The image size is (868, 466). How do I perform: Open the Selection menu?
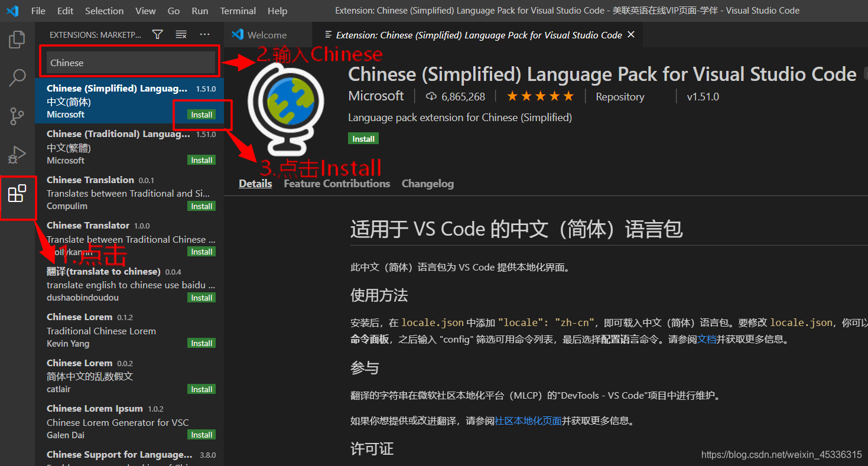coord(105,11)
